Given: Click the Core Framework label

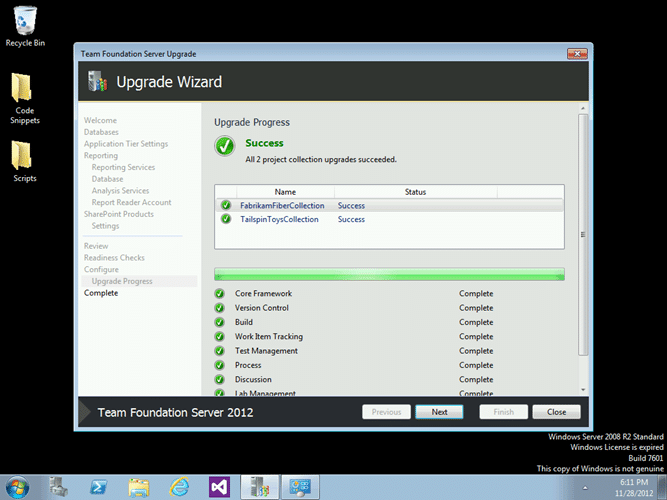Looking at the screenshot, I should click(x=263, y=293).
